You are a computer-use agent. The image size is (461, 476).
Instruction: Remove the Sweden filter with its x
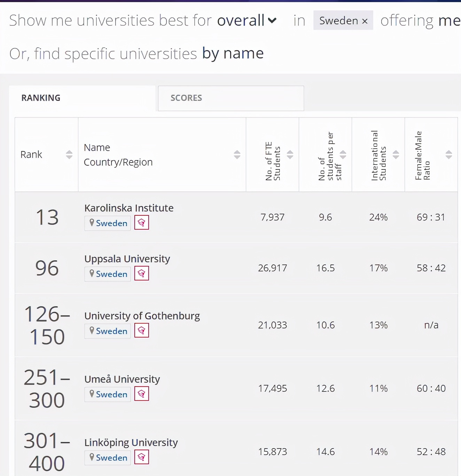point(365,21)
